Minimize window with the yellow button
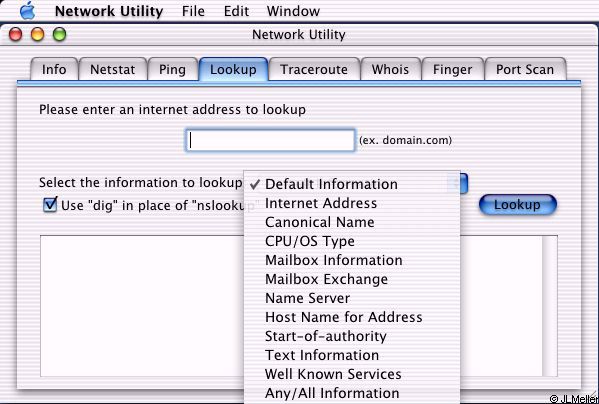 click(37, 35)
